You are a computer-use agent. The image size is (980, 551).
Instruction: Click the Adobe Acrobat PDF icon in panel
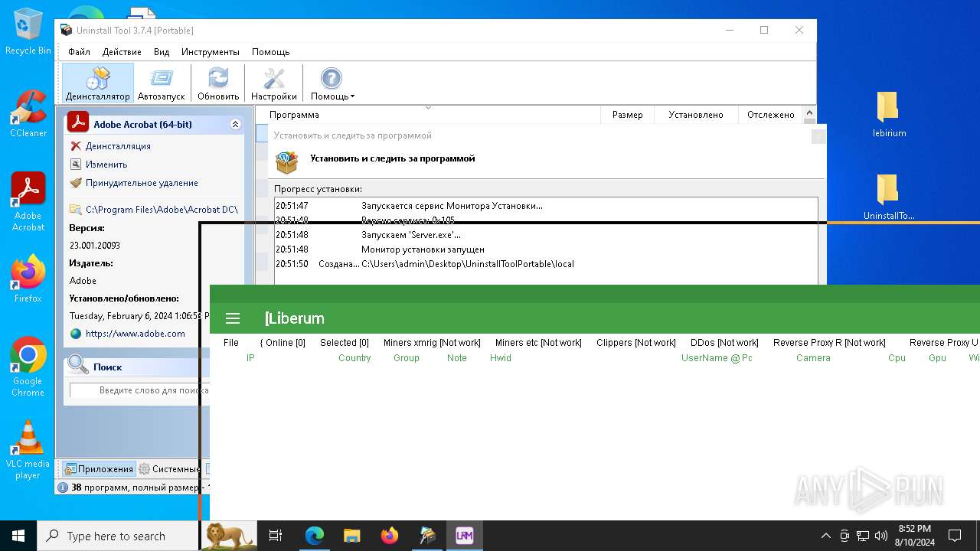point(78,123)
